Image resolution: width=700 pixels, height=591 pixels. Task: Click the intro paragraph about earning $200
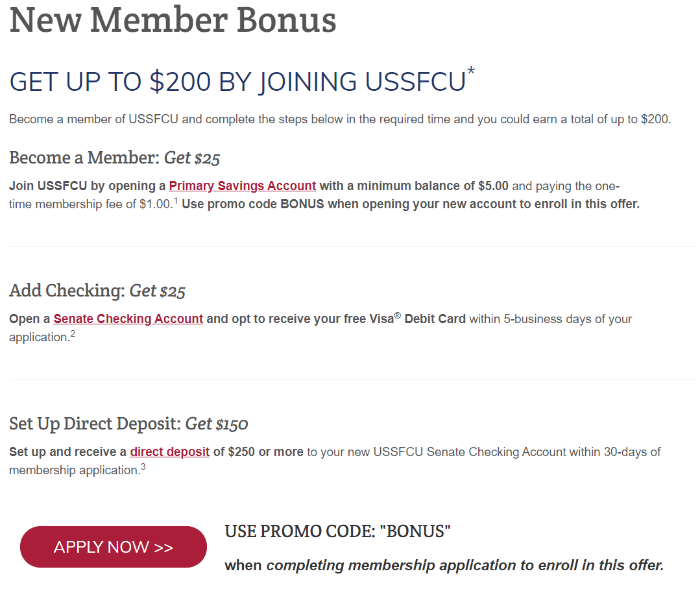[340, 119]
